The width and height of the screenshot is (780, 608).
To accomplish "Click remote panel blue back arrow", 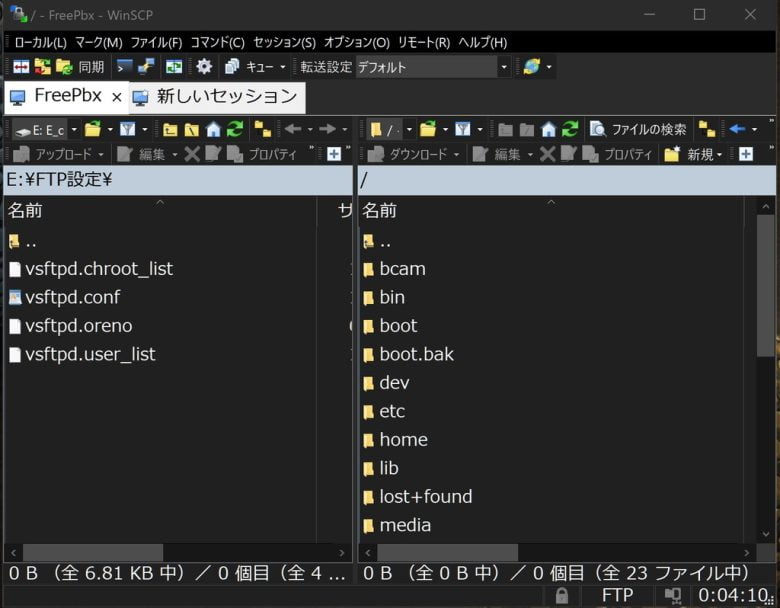I will [737, 129].
